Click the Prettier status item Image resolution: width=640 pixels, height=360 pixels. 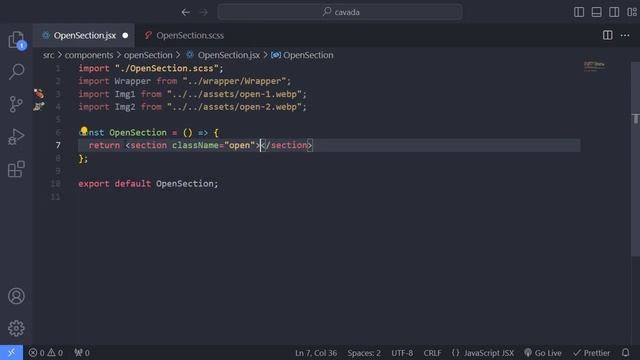[x=591, y=353]
